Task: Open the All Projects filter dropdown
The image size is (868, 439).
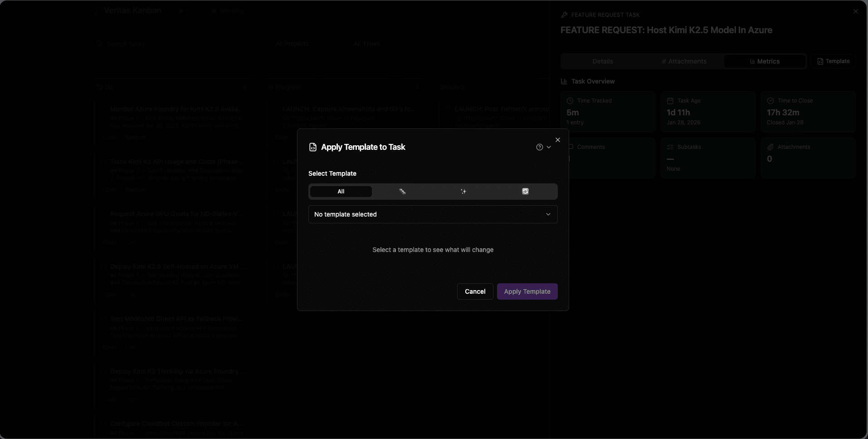Action: 292,44
